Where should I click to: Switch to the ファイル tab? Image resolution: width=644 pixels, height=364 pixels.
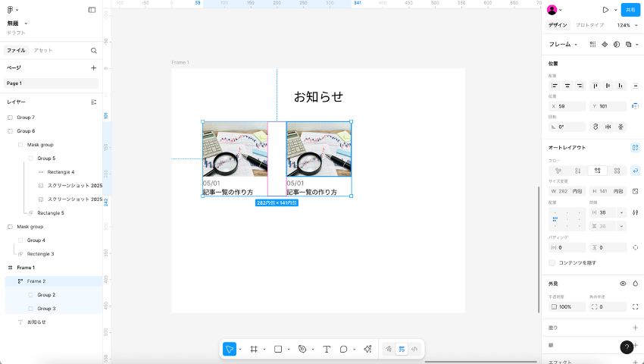click(16, 51)
